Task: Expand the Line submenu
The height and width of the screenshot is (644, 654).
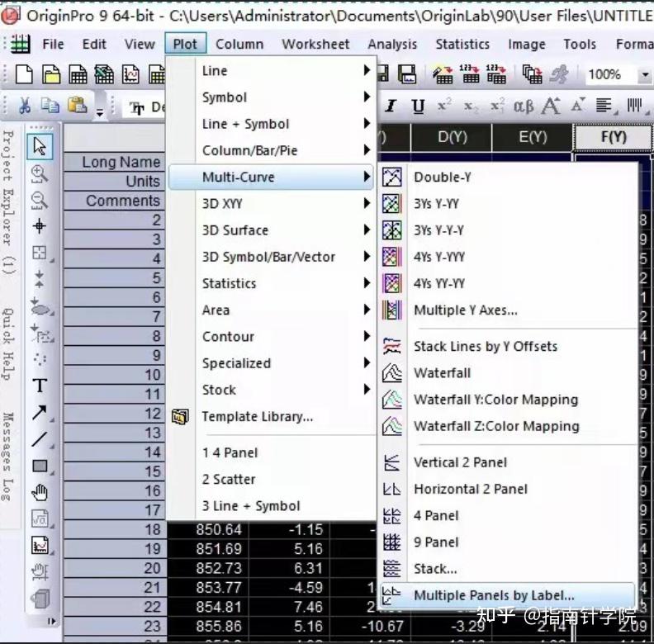Action: 271,71
